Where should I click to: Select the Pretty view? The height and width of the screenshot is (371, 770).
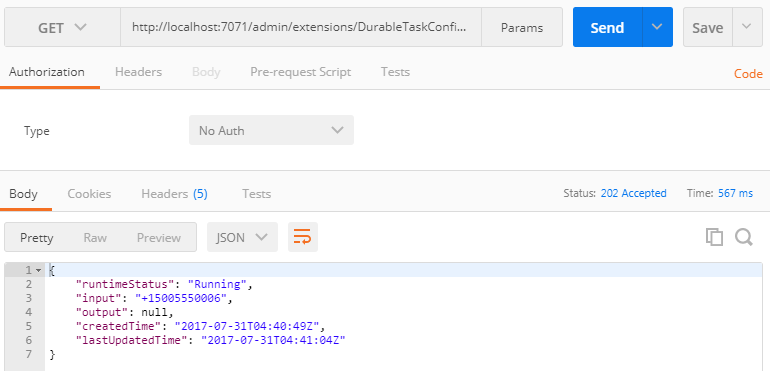pyautogui.click(x=36, y=238)
